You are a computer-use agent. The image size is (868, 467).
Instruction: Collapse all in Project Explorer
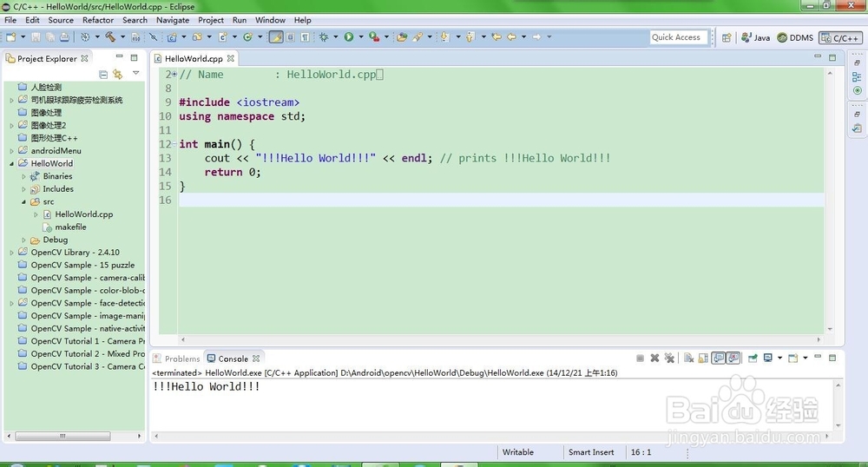click(103, 74)
